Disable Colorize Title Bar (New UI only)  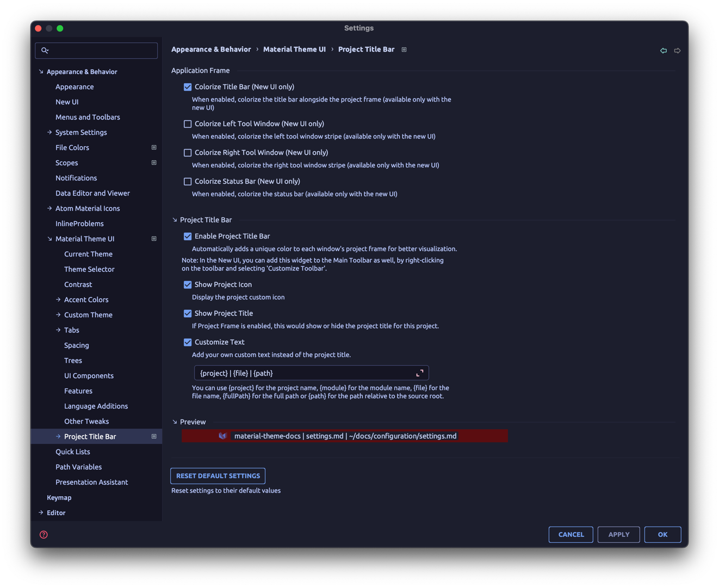[188, 86]
